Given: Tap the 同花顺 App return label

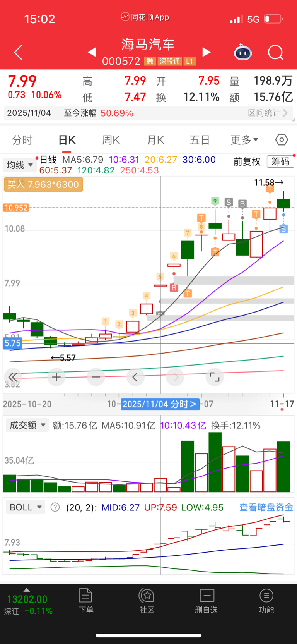Looking at the screenshot, I should pos(145,17).
